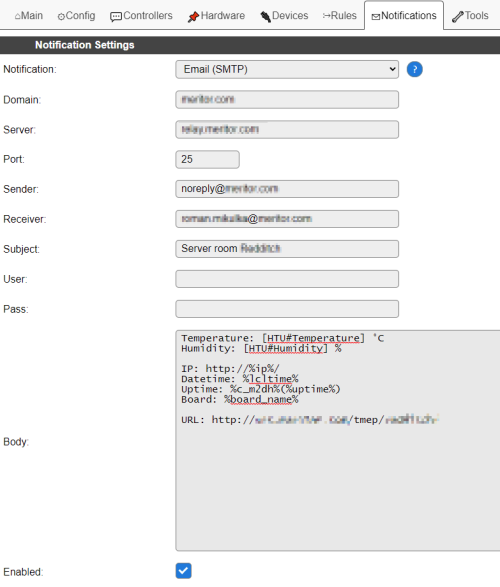Open the Tools tab
500x587 pixels.
tap(470, 16)
